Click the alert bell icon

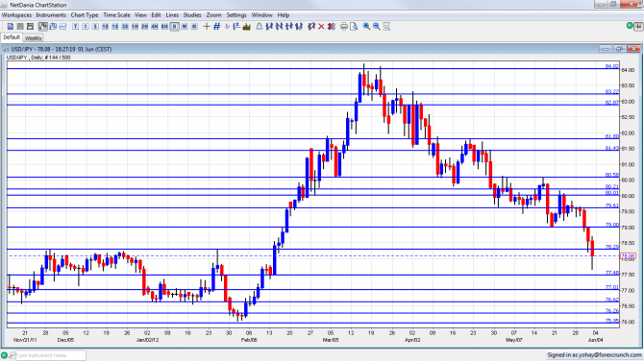click(x=260, y=26)
